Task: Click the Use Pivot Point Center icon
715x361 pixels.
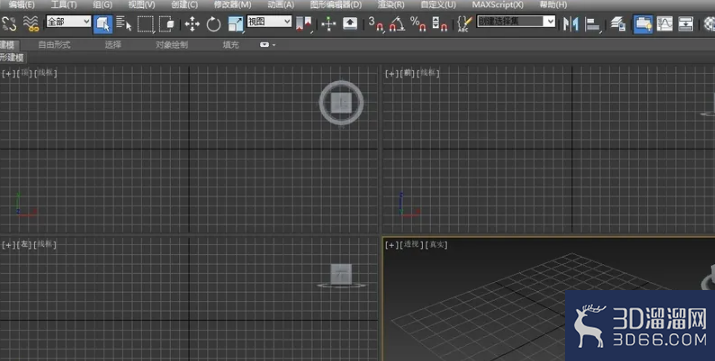Action: click(304, 24)
